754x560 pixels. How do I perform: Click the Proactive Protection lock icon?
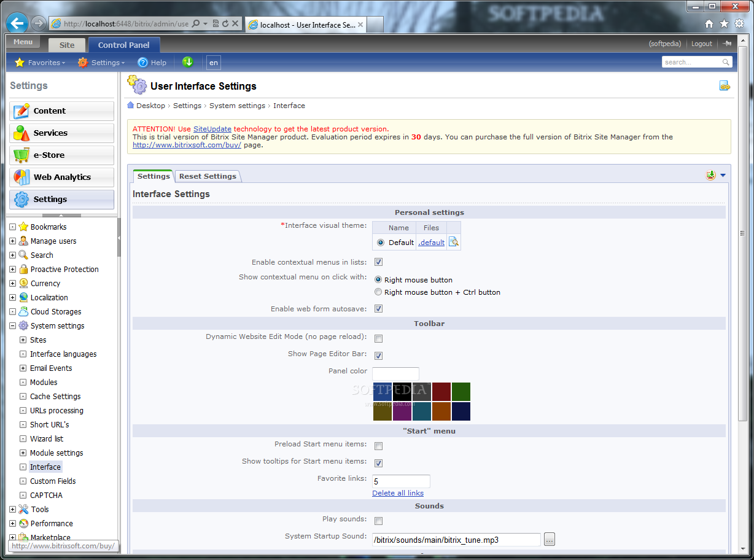(23, 269)
